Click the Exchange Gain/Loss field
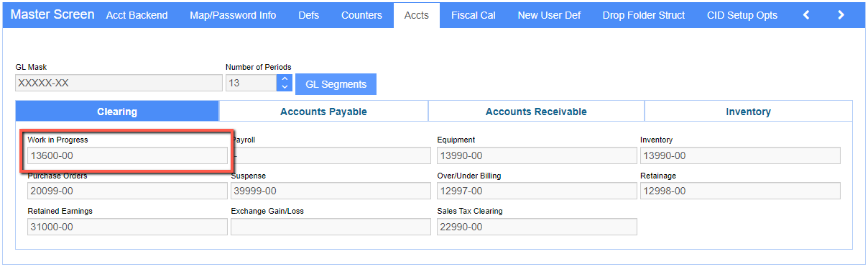The width and height of the screenshot is (868, 267). click(331, 227)
